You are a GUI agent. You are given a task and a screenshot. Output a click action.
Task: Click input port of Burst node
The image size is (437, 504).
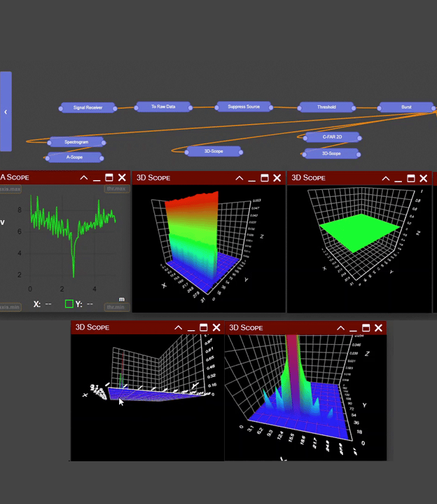380,109
